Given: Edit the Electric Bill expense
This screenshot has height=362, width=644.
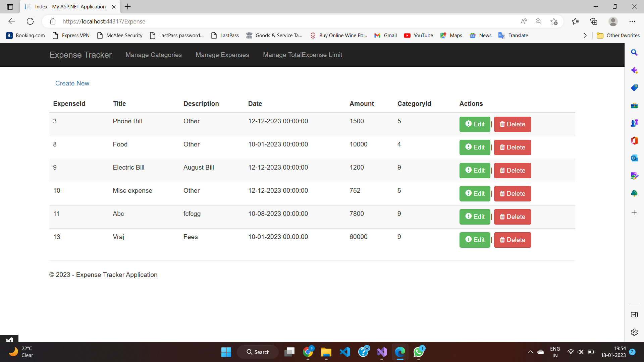Looking at the screenshot, I should 475,170.
